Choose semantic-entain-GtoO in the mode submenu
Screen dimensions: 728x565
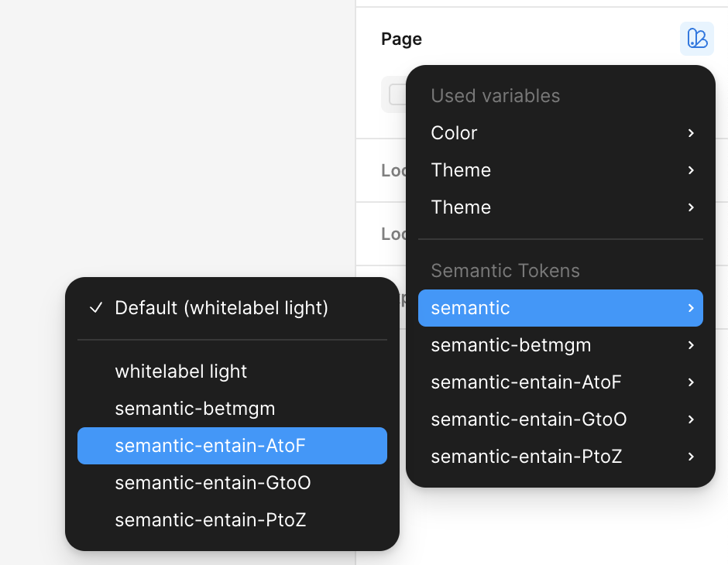tap(212, 483)
